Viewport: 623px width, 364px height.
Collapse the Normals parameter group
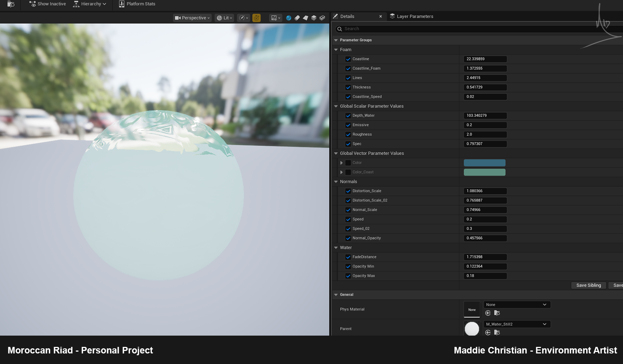[336, 182]
